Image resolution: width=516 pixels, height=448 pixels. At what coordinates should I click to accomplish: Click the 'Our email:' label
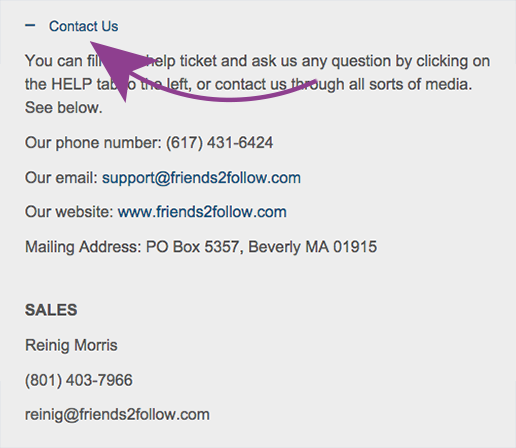(61, 178)
